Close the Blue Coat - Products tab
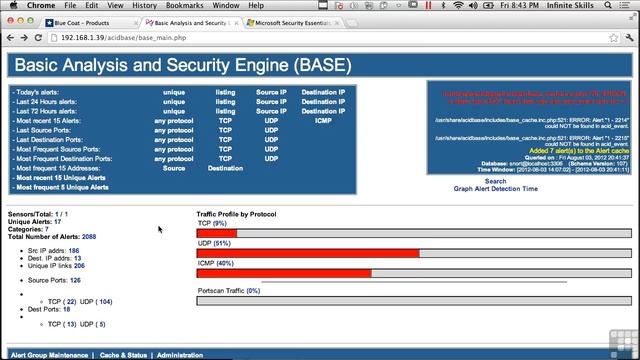This screenshot has height=360, width=640. pyautogui.click(x=136, y=23)
